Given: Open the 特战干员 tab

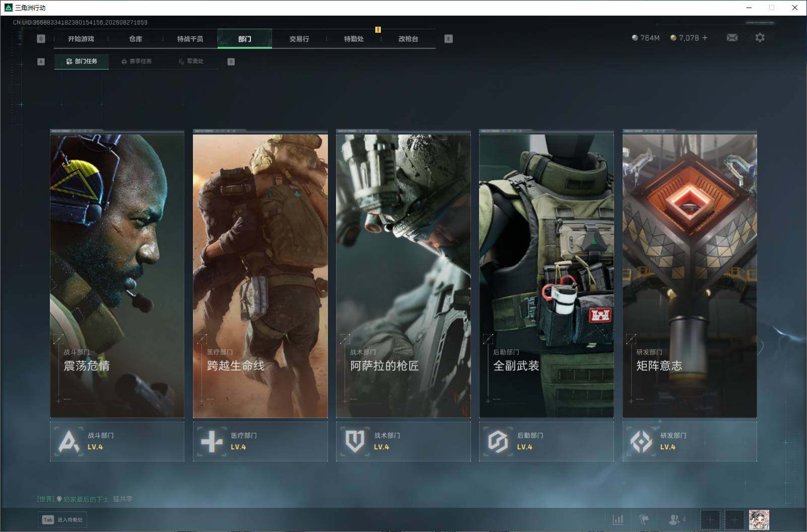Looking at the screenshot, I should [190, 39].
